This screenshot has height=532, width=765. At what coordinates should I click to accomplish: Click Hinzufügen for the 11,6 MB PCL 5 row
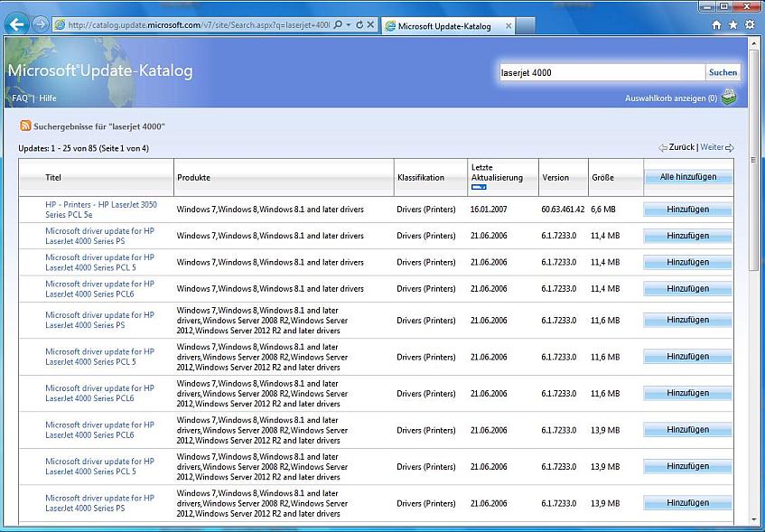(688, 356)
